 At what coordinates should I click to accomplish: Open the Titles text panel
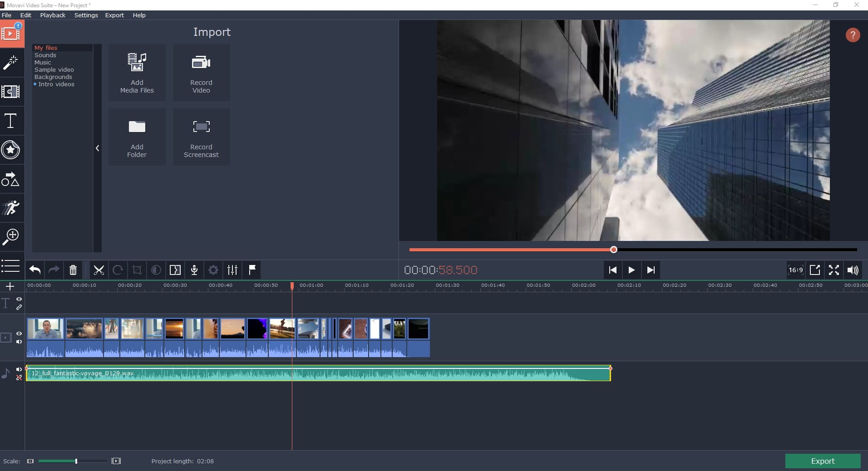(x=10, y=121)
